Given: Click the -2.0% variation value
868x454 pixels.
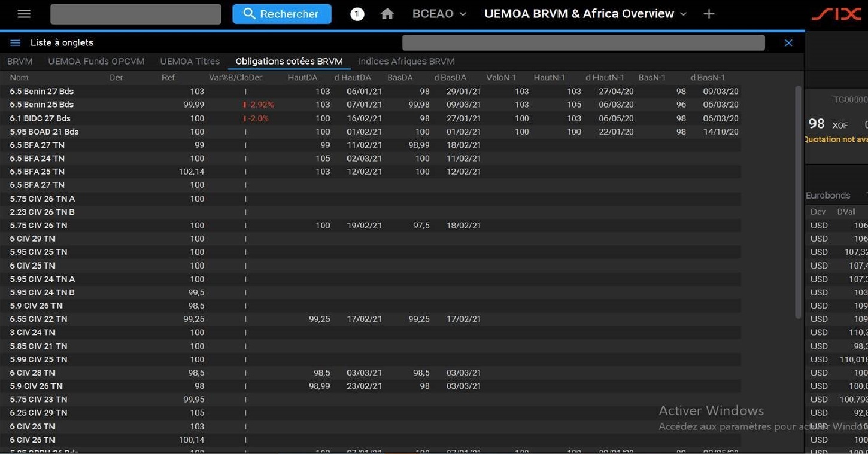Looking at the screenshot, I should pyautogui.click(x=259, y=118).
